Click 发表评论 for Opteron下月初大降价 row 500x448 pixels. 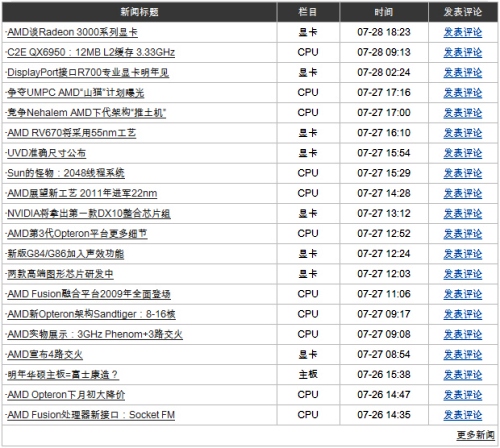tap(463, 395)
